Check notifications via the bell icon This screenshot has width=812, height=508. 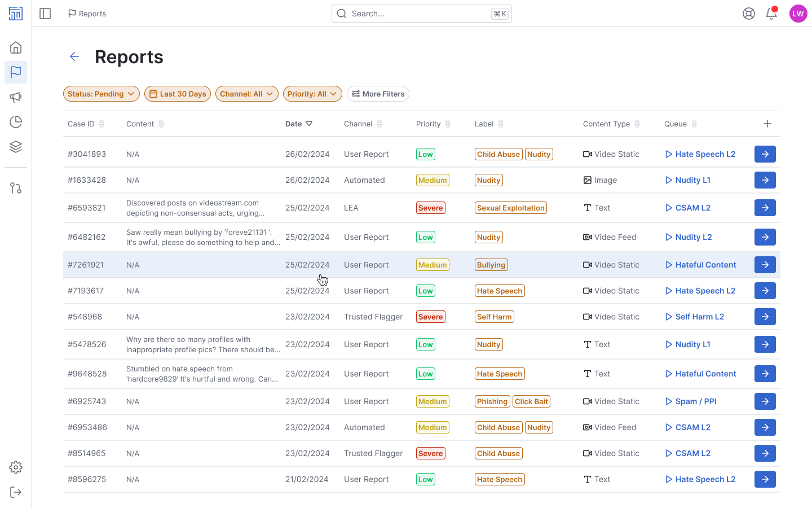pyautogui.click(x=771, y=14)
